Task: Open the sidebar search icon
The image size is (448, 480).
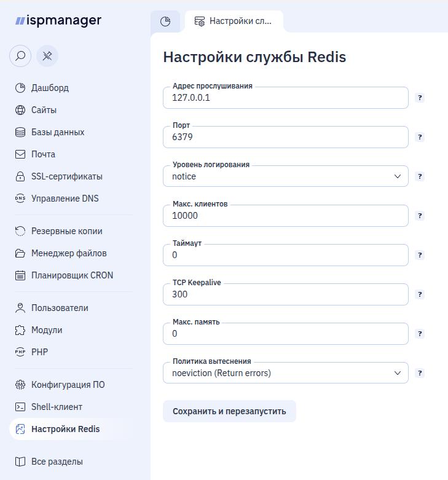Action: pyautogui.click(x=20, y=56)
